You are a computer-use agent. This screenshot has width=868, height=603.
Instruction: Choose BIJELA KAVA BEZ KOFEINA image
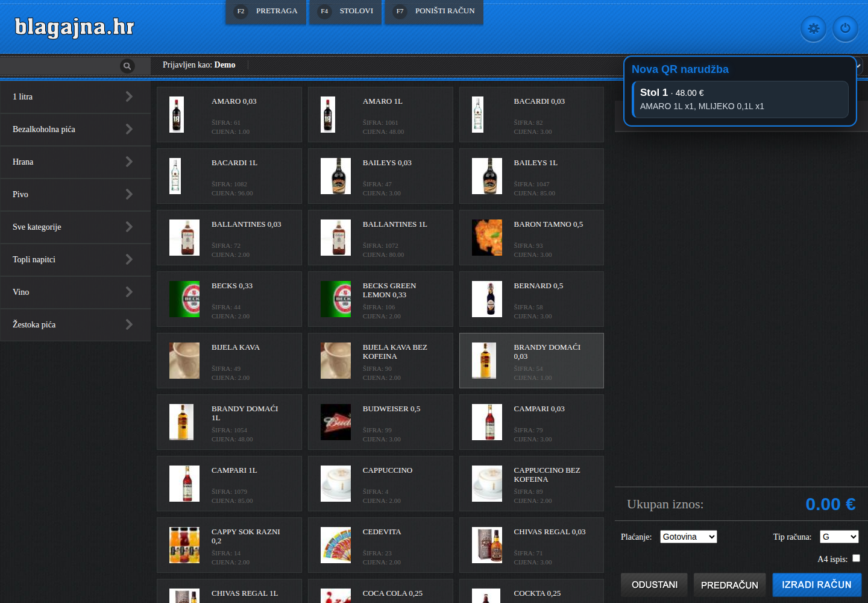point(336,361)
